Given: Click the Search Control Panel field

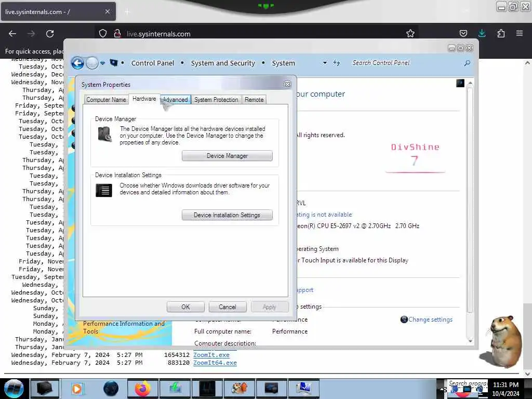Looking at the screenshot, I should (405, 63).
